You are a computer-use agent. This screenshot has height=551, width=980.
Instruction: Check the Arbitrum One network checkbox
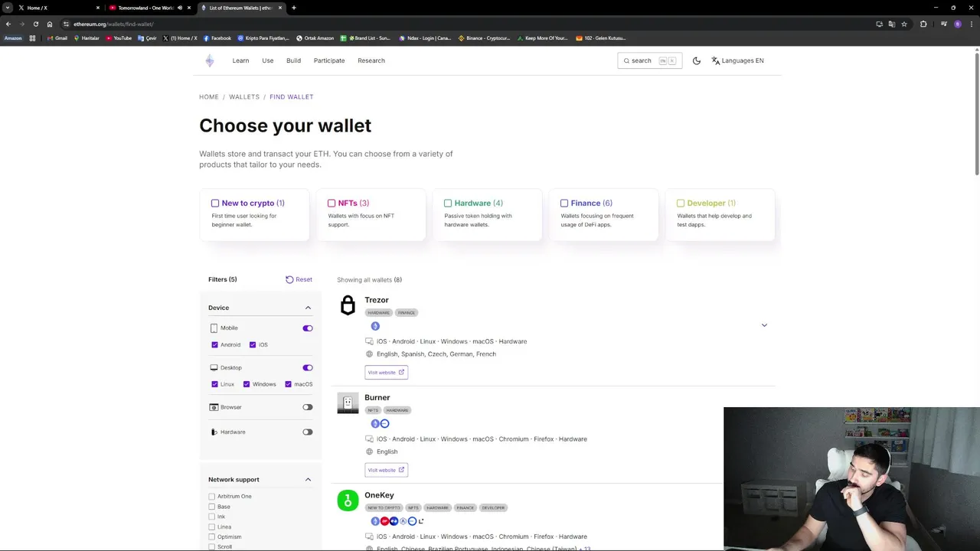coord(212,497)
